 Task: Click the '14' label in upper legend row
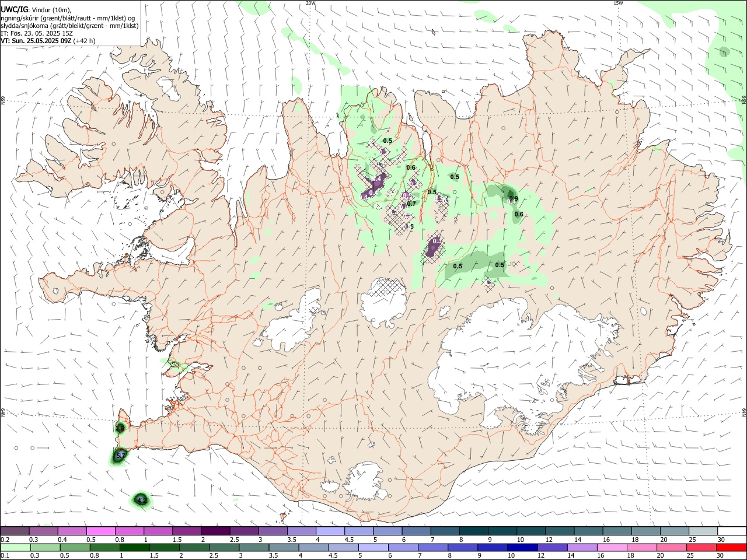[577, 540]
